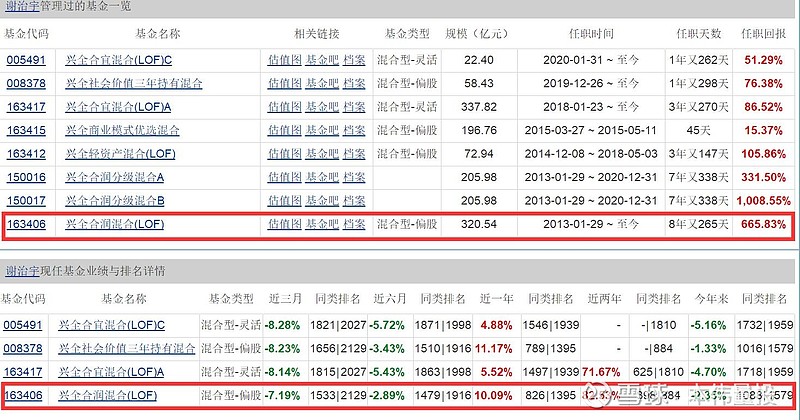Open 基金吧 link for fund 163406
Screen dimensions: 800x420
pos(322,224)
